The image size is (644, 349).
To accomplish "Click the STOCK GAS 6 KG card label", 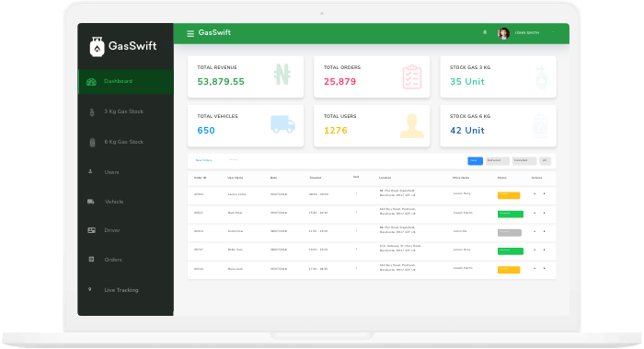I will point(470,116).
